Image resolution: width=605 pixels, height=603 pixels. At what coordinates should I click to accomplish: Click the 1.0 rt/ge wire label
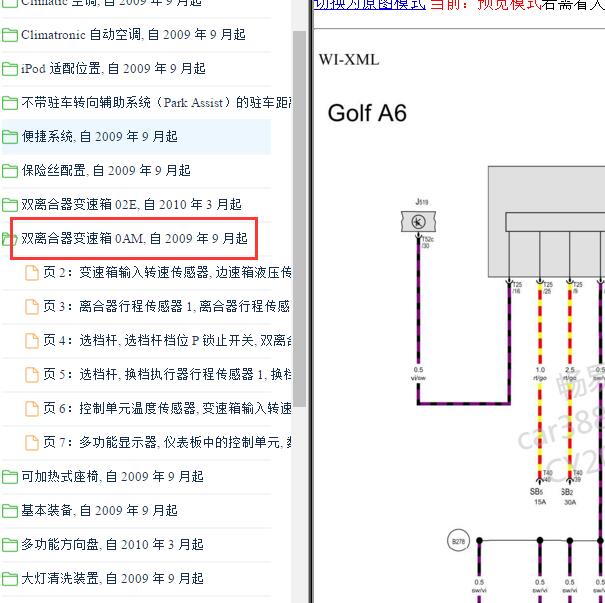(x=540, y=374)
